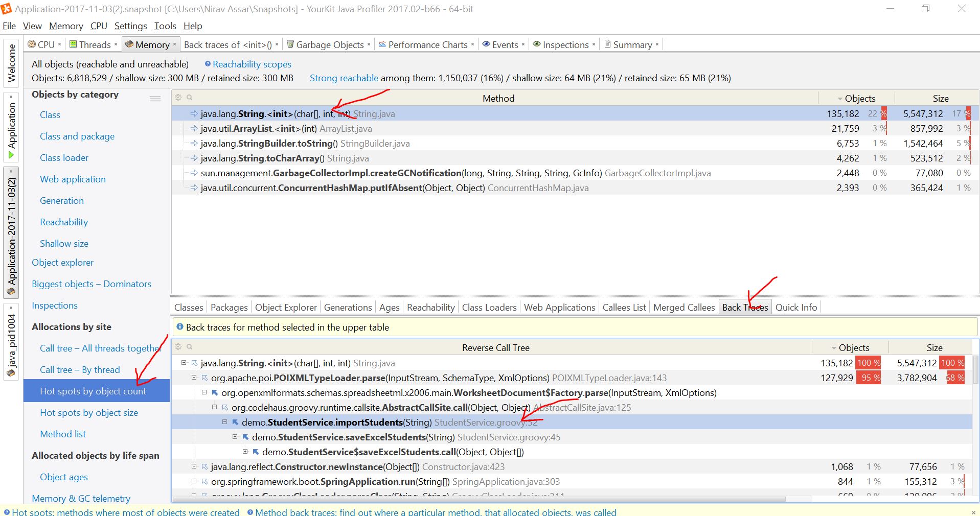Screen dimensions: 980x516
Task: Click snapshot icon on Application-2017-11-03(2) side tab
Action: click(x=11, y=292)
